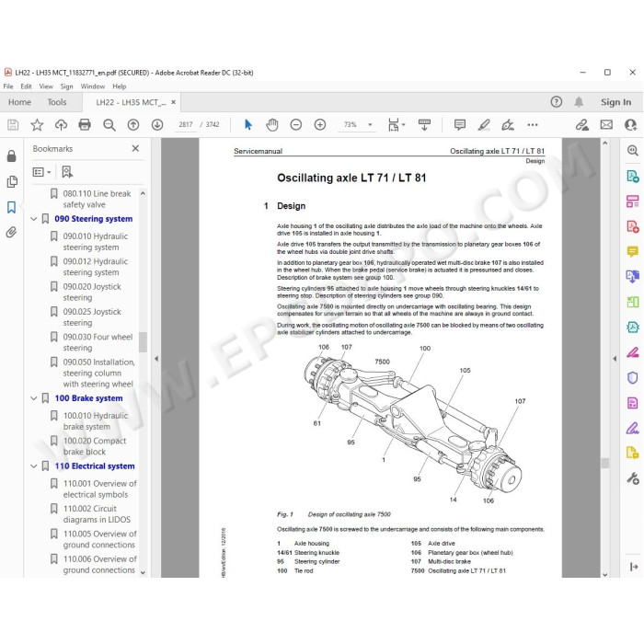
Task: Open Fill & Sign tool in right pane
Action: coord(633,428)
